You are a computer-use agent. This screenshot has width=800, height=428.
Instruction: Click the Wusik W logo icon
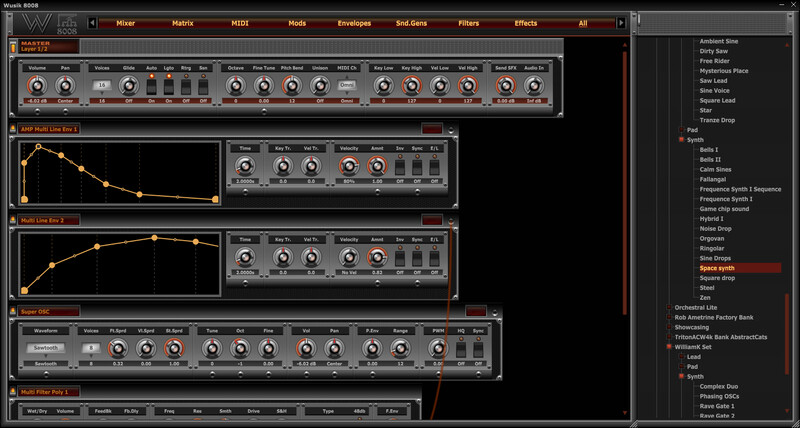click(x=36, y=21)
